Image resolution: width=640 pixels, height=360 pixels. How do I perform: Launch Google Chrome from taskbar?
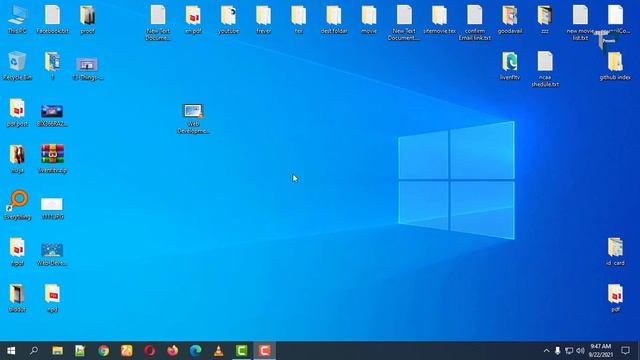pyautogui.click(x=103, y=351)
